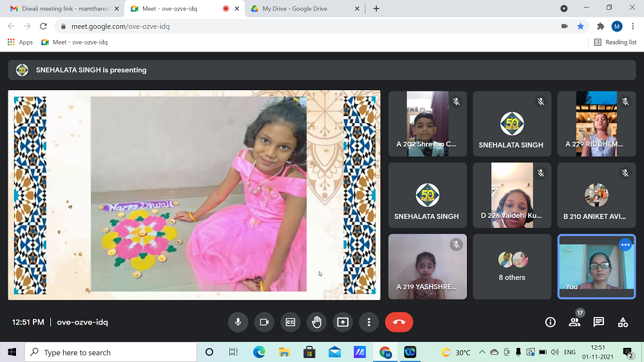
Task: Open more options three-dot menu
Action: pos(368,322)
